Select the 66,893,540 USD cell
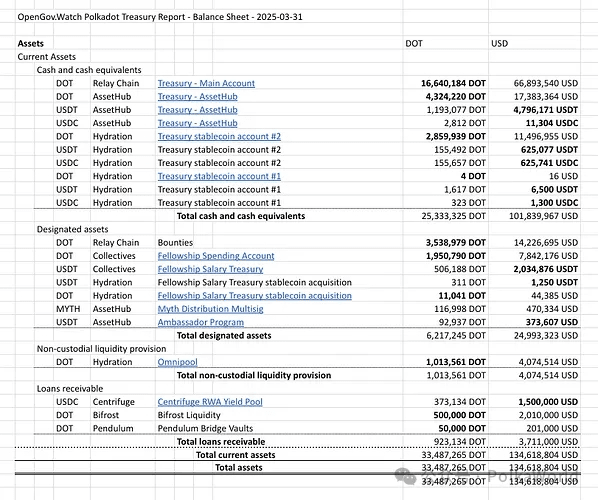 pyautogui.click(x=546, y=83)
